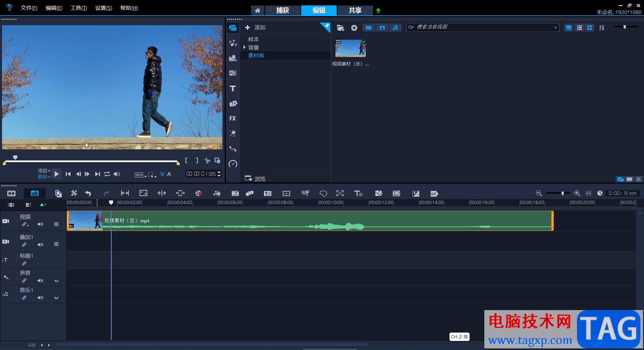Open the green add-track dropdown arrow
The width and height of the screenshot is (644, 350).
click(x=43, y=205)
